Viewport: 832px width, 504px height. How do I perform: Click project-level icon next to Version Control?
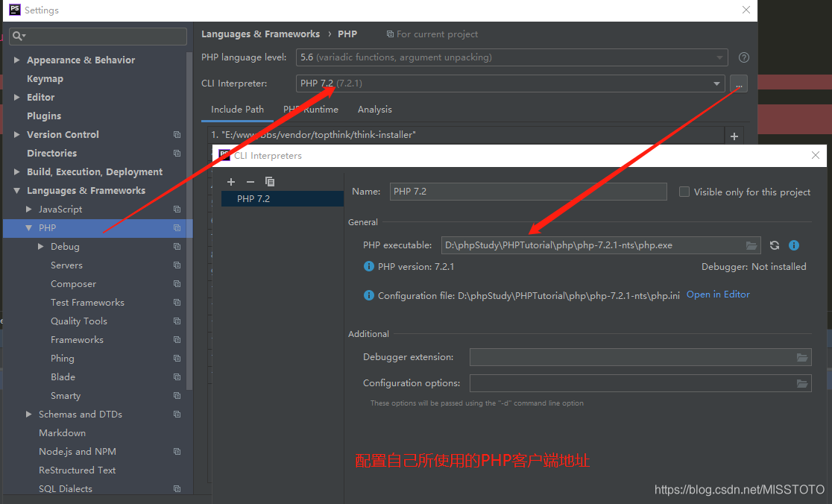click(x=177, y=135)
